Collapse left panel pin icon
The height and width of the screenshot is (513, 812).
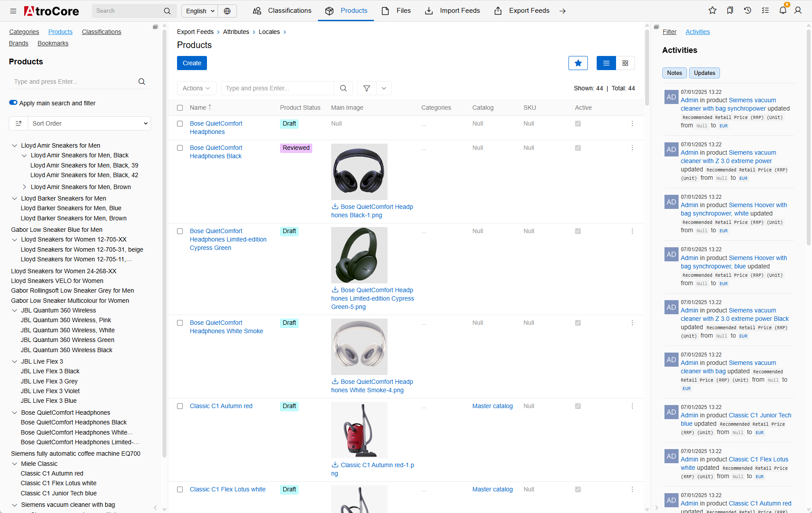(155, 27)
